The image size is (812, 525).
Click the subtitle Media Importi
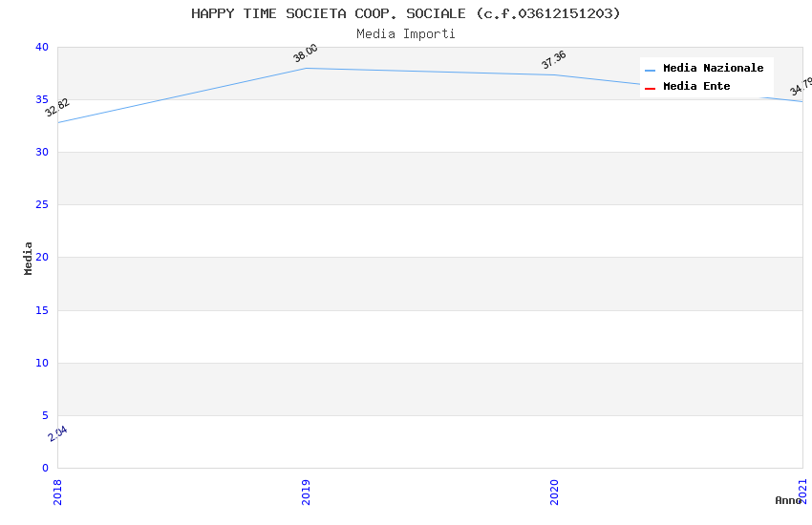(405, 34)
